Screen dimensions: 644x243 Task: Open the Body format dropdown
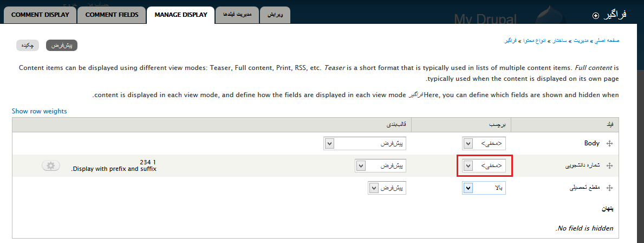[365, 144]
